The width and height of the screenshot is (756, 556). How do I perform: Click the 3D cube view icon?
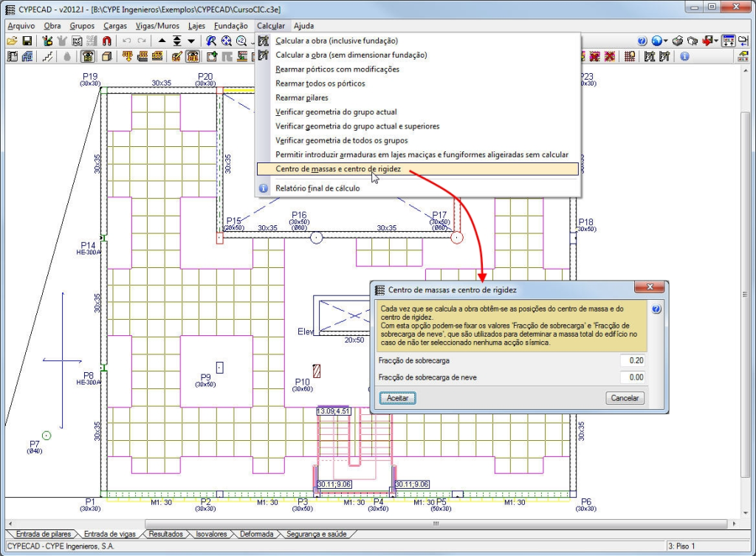(x=107, y=56)
